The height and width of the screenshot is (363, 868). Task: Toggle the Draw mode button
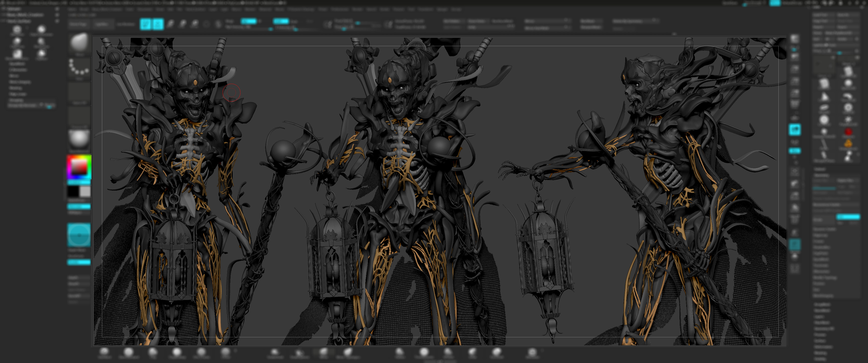(x=158, y=24)
